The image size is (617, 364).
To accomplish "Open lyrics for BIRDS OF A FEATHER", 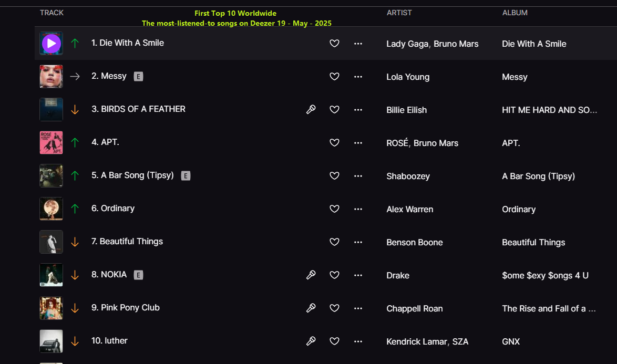I will [x=311, y=109].
